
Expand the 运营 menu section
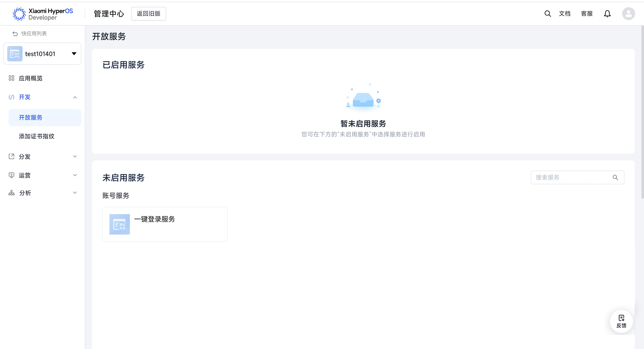pos(75,175)
